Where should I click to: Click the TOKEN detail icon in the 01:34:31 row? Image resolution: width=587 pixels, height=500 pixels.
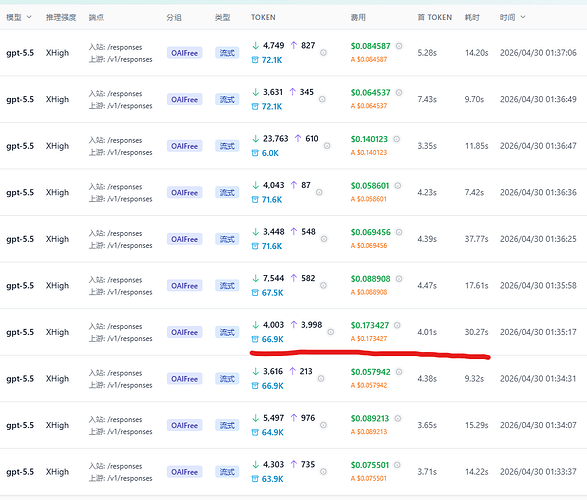click(321, 379)
